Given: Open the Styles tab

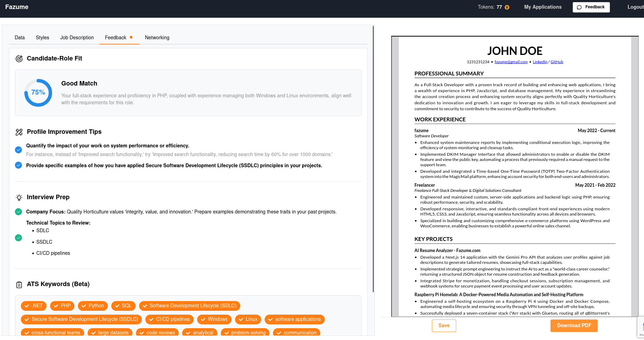Looking at the screenshot, I should point(42,38).
